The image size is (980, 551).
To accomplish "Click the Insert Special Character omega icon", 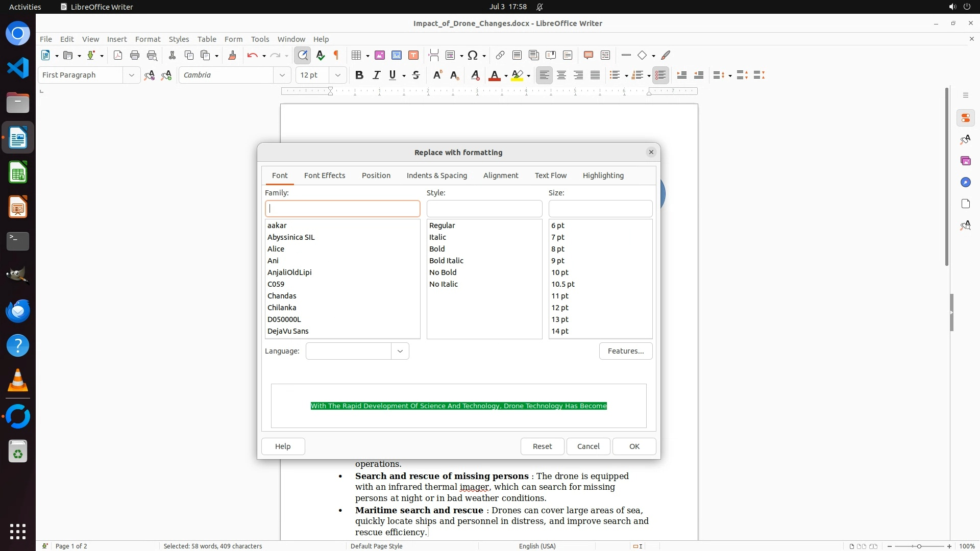I will (473, 55).
